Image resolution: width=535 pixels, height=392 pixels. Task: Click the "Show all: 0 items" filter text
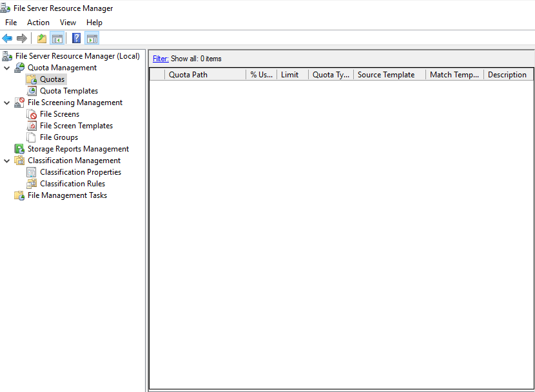196,59
